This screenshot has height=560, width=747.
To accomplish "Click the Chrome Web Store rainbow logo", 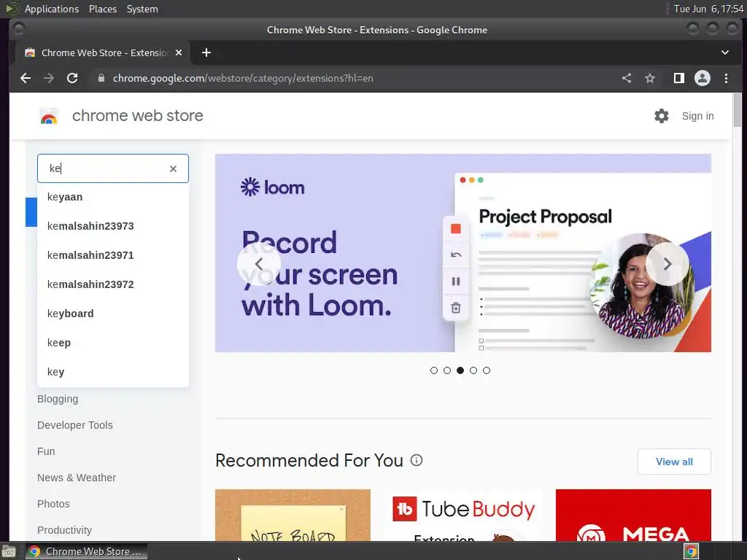I will click(49, 116).
